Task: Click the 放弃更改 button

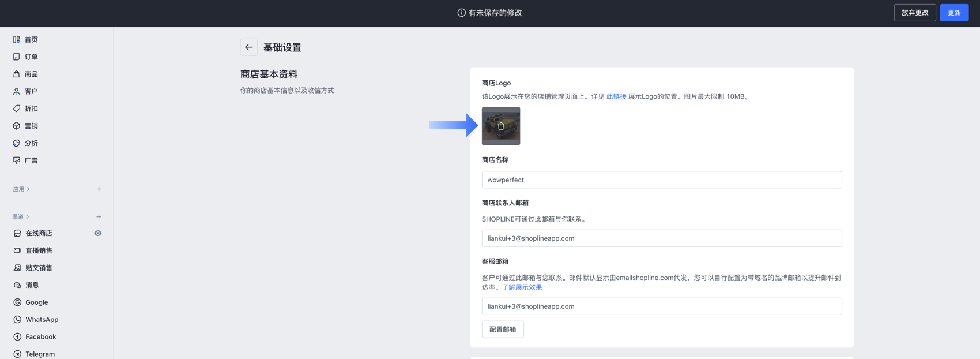Action: point(914,13)
